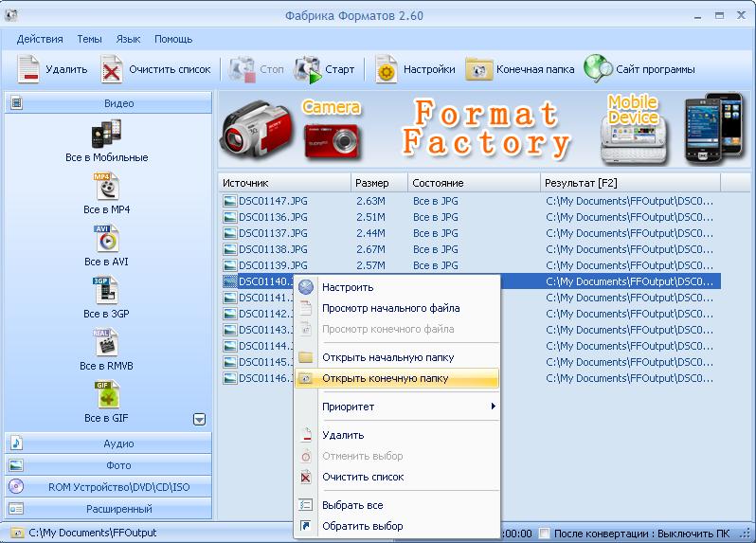Click the Очистить список toolbar icon

pyautogui.click(x=112, y=69)
